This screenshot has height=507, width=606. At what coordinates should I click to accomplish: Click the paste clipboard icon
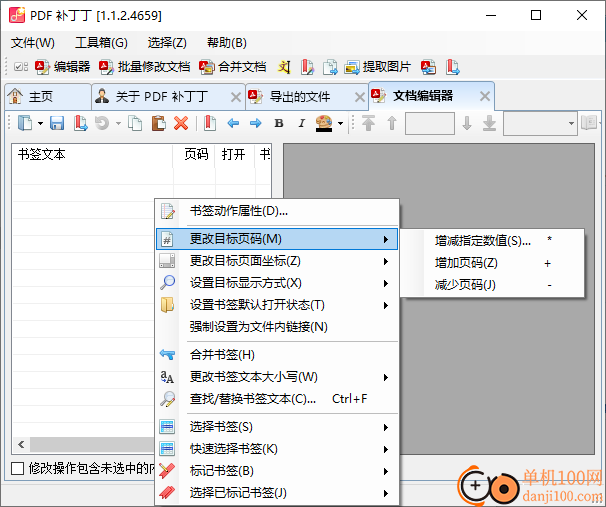(x=158, y=123)
